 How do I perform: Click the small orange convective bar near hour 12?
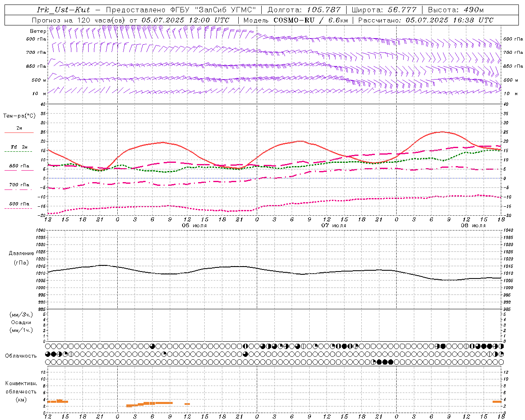click(x=187, y=404)
